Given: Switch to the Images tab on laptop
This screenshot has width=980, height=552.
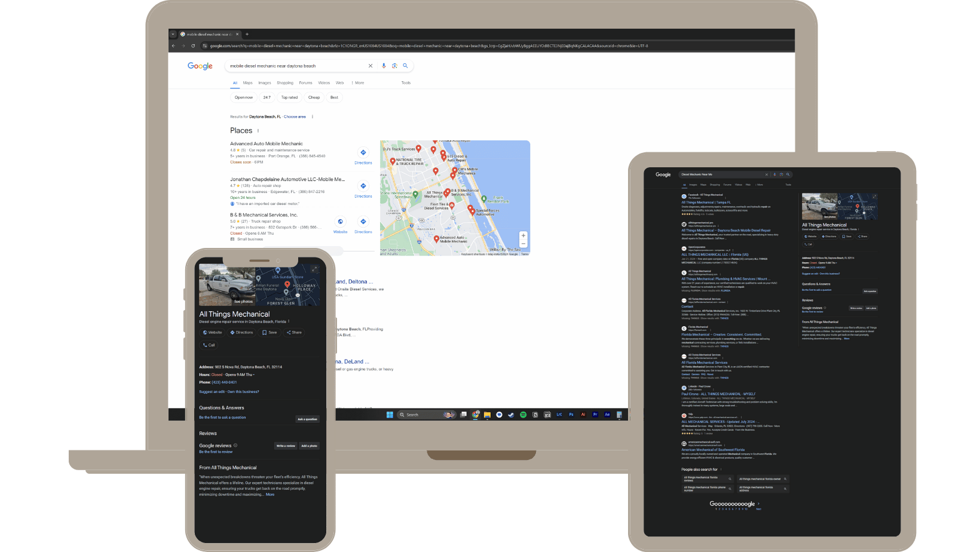Looking at the screenshot, I should [265, 83].
